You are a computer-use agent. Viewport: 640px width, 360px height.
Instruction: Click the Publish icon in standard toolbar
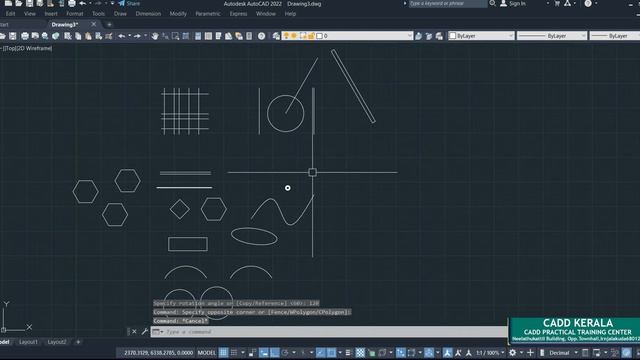(45, 36)
